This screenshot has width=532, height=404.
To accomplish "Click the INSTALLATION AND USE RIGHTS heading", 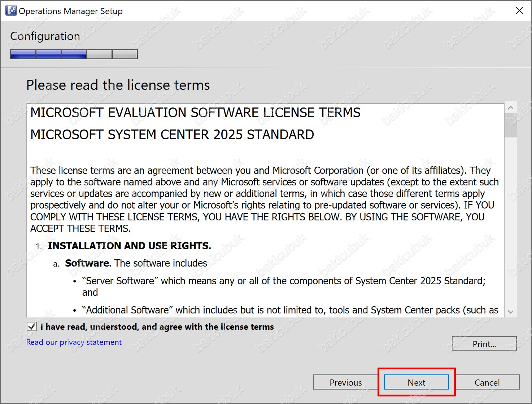I will pyautogui.click(x=129, y=246).
